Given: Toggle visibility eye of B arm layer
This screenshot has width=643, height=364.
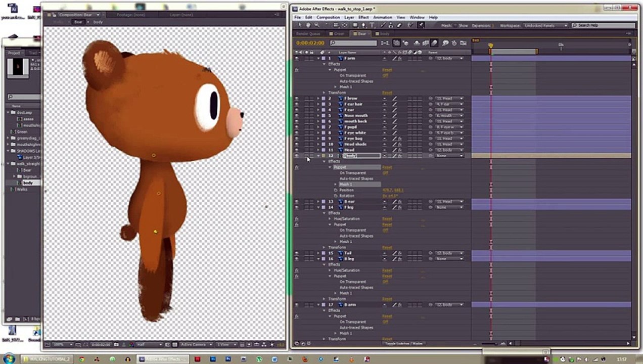Looking at the screenshot, I should (x=297, y=304).
